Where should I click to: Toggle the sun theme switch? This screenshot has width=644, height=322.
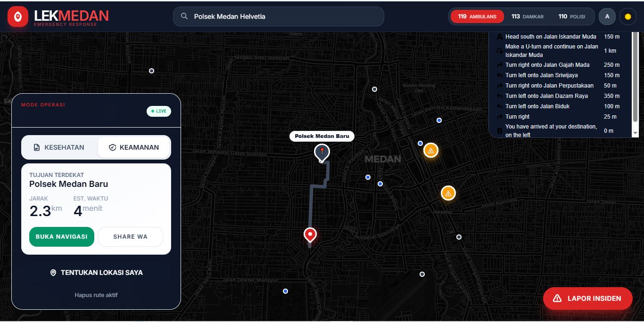[x=627, y=16]
